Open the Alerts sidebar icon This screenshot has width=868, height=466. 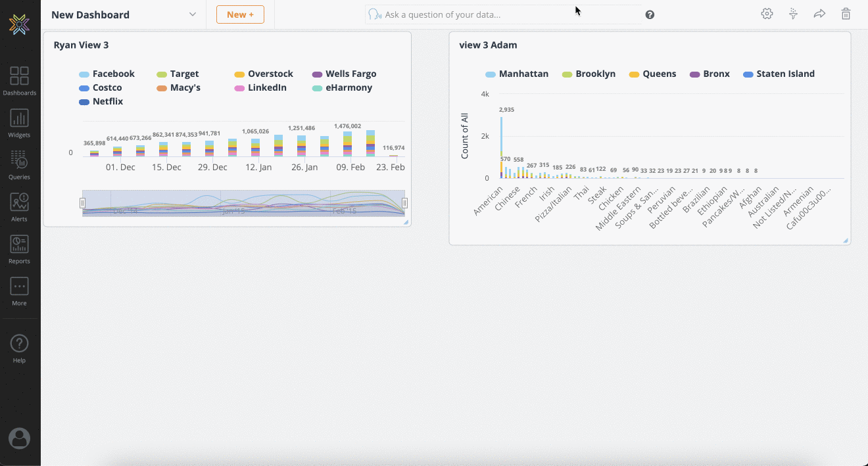[19, 206]
